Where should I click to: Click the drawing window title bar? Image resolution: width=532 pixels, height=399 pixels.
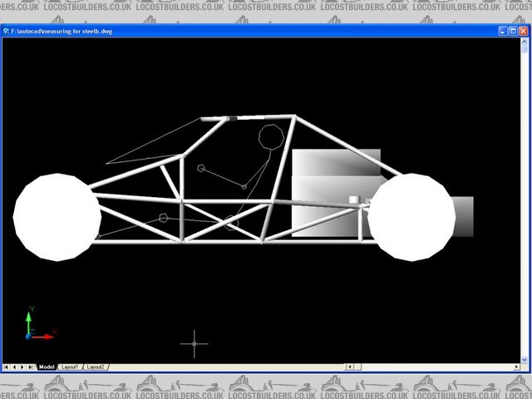249,31
